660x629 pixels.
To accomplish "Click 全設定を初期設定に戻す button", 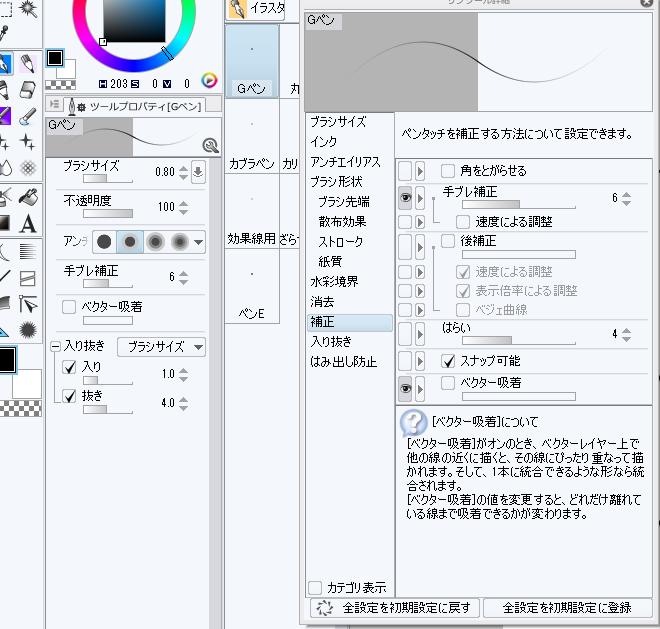I will pos(394,607).
